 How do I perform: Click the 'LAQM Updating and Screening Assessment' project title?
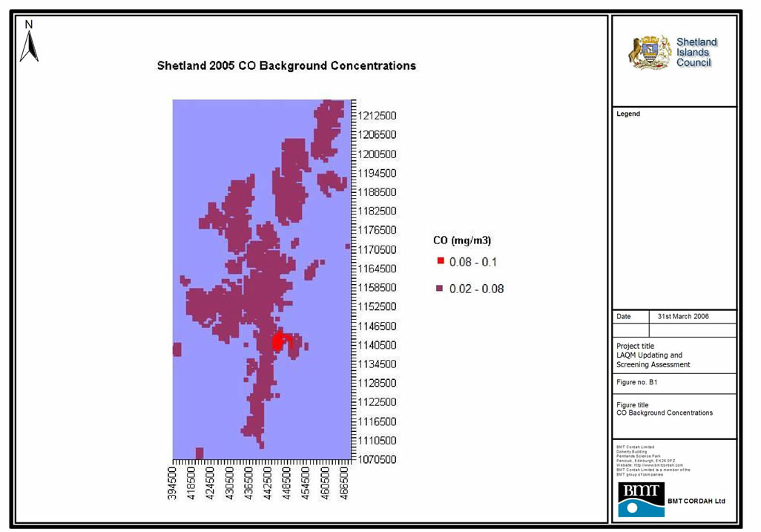pos(653,360)
